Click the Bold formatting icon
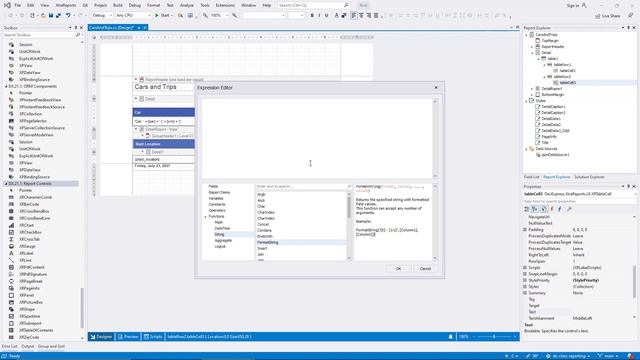 (x=312, y=16)
